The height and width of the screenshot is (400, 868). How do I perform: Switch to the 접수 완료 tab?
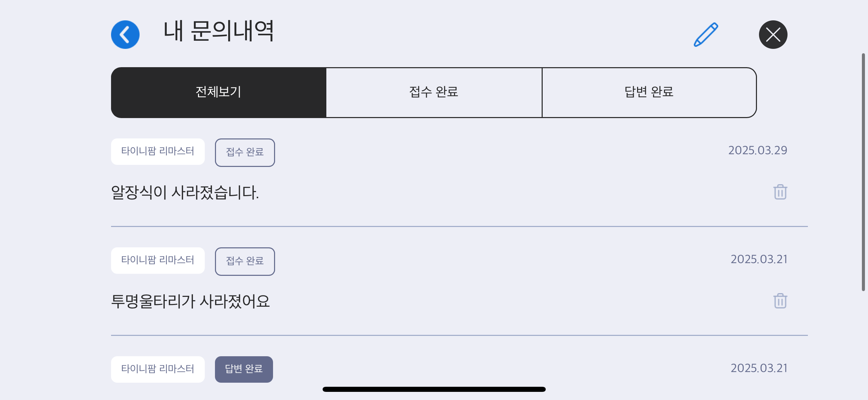coord(434,92)
